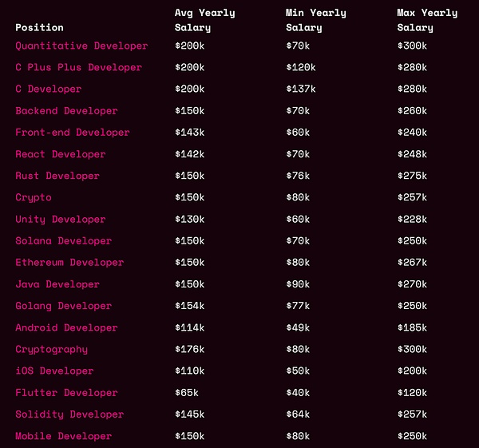Click the Crypto position link
The height and width of the screenshot is (448, 479).
point(33,197)
